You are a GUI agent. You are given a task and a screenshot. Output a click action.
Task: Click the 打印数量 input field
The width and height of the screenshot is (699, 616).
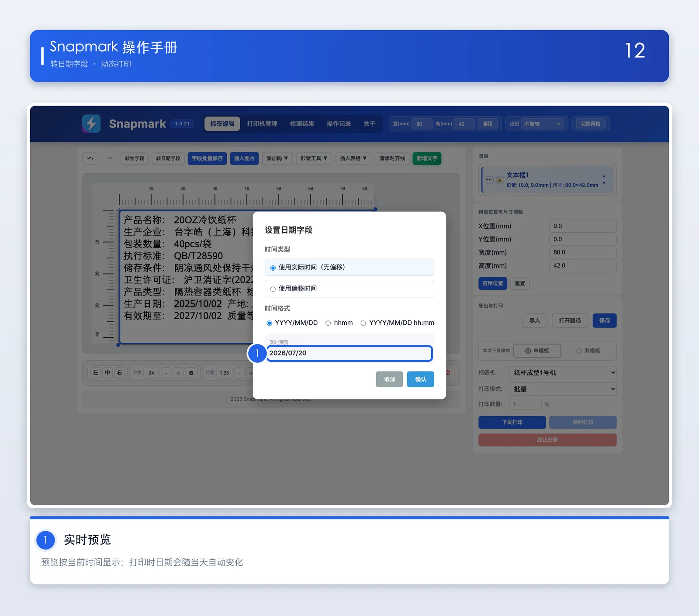pos(526,404)
